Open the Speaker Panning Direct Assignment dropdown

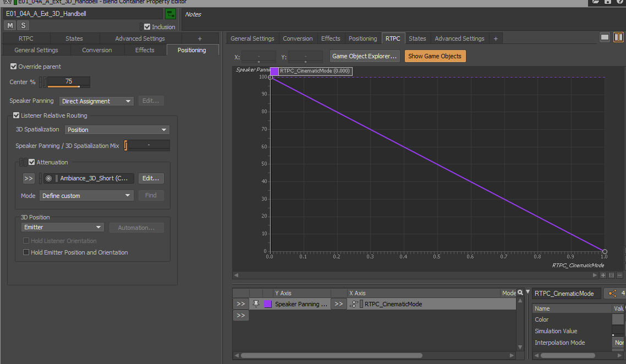click(96, 101)
